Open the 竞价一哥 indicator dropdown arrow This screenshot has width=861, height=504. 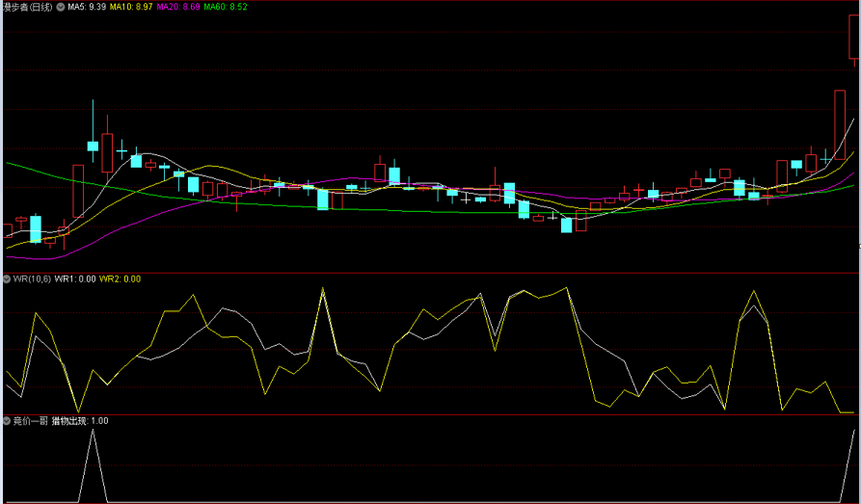[x=7, y=421]
